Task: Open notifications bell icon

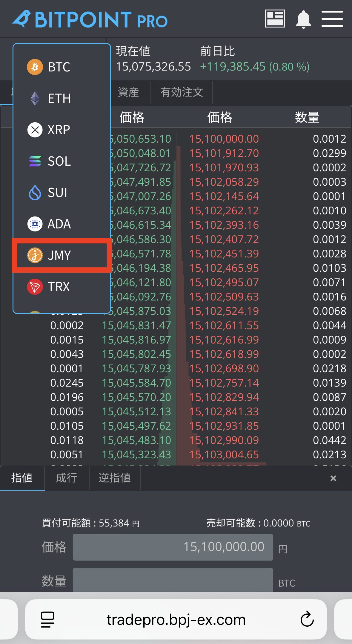Action: click(x=303, y=19)
